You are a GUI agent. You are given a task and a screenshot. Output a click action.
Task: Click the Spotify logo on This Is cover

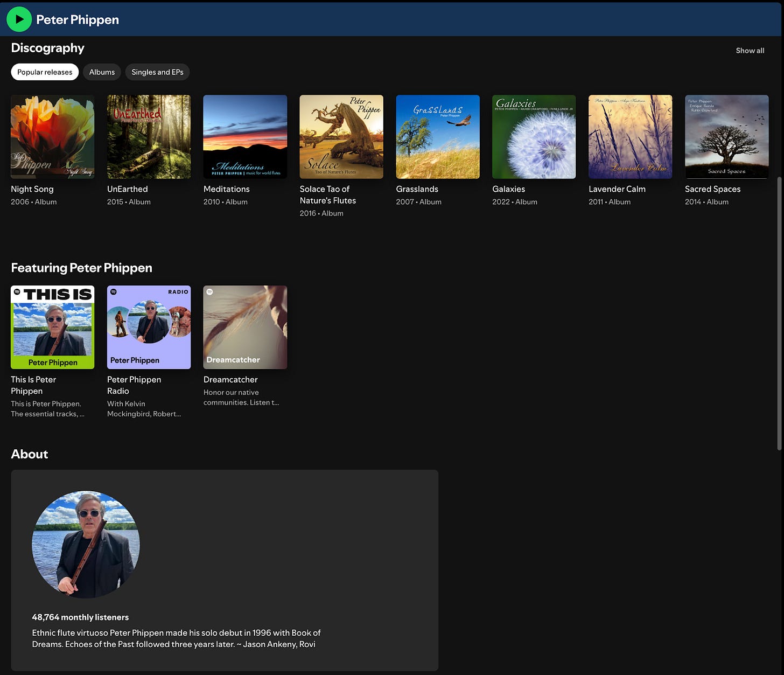(x=17, y=291)
